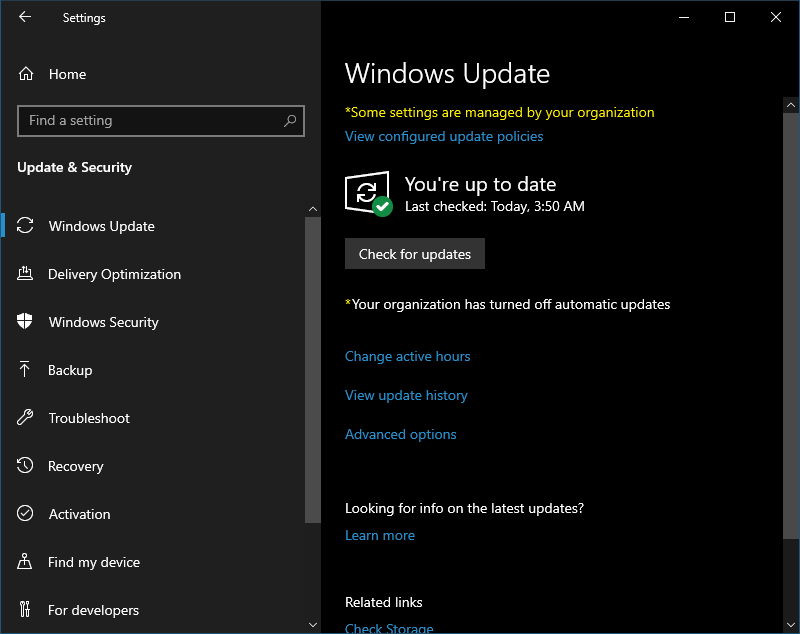Click the Recovery clock icon
The image size is (800, 634).
tap(25, 465)
